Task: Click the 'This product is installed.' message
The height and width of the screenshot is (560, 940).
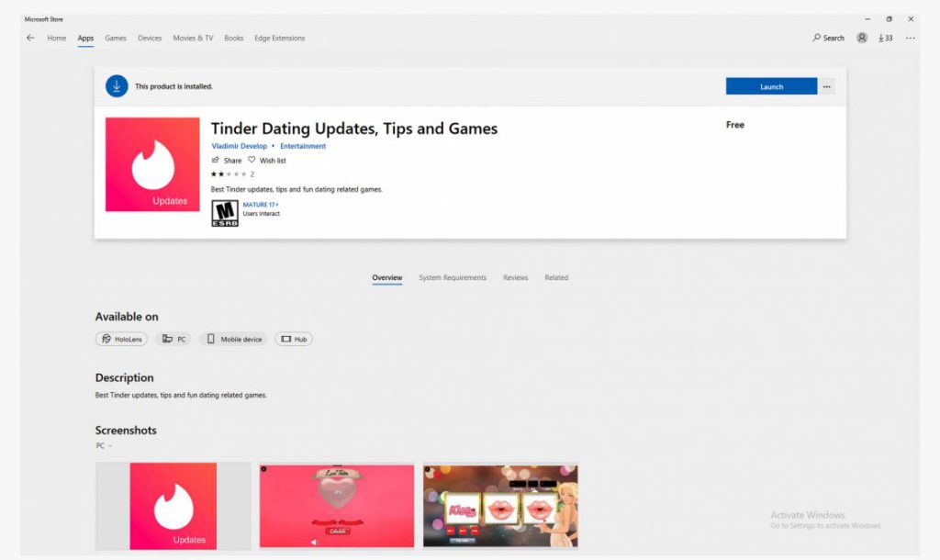Action: [x=173, y=86]
